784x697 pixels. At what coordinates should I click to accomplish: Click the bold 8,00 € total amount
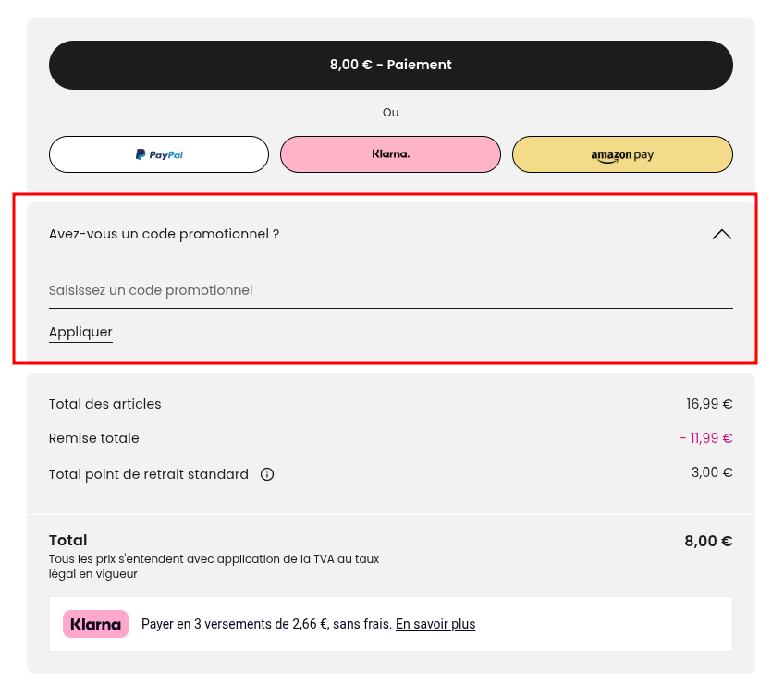(708, 541)
